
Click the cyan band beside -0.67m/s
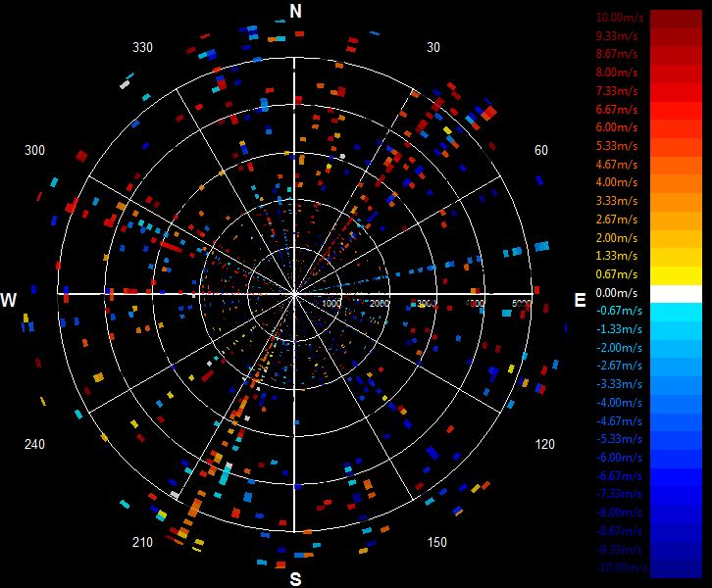pyautogui.click(x=676, y=313)
